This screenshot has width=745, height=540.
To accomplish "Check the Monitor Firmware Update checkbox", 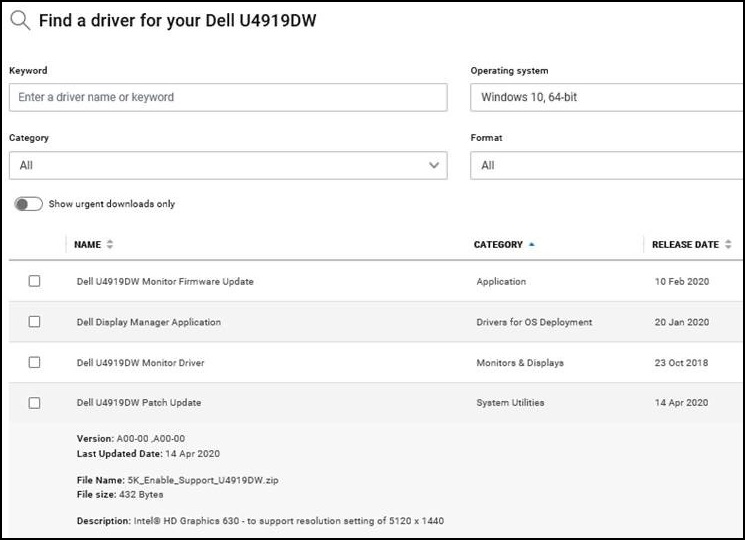I will point(34,281).
